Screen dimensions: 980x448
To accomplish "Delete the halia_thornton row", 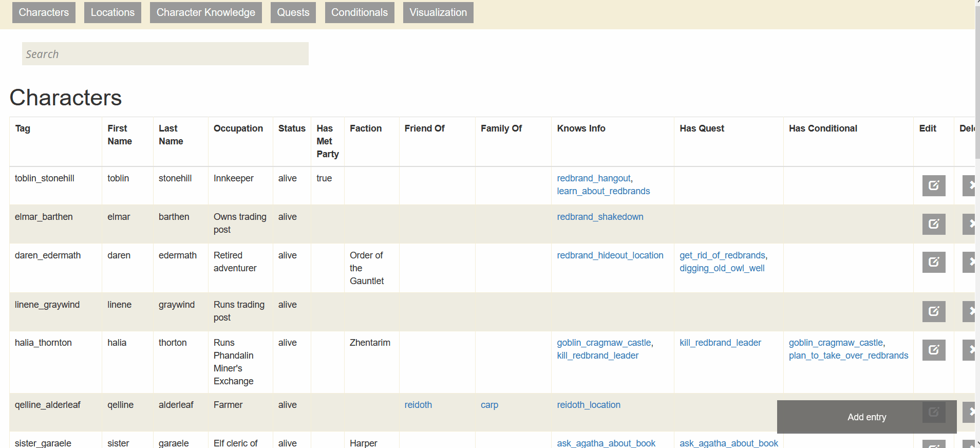I will (969, 350).
